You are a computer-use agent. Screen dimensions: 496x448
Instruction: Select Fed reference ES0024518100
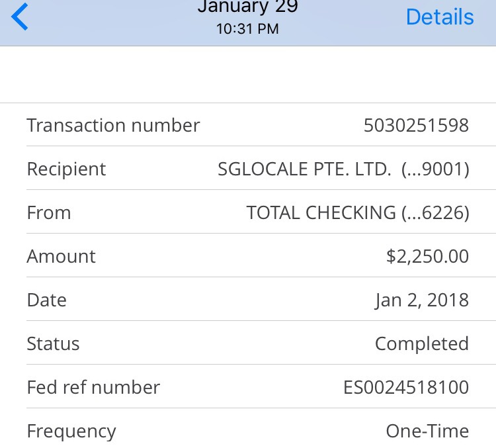click(406, 387)
